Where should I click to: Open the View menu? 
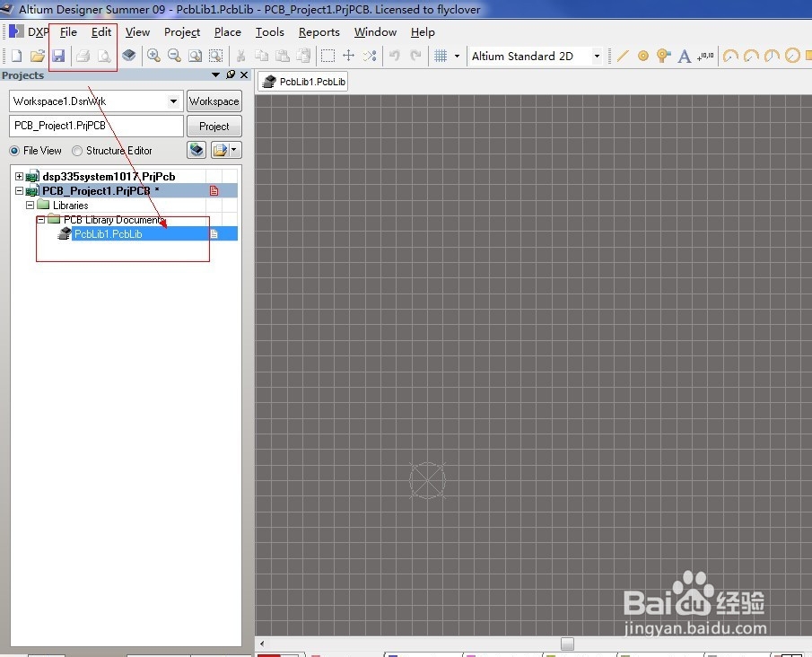pos(138,32)
